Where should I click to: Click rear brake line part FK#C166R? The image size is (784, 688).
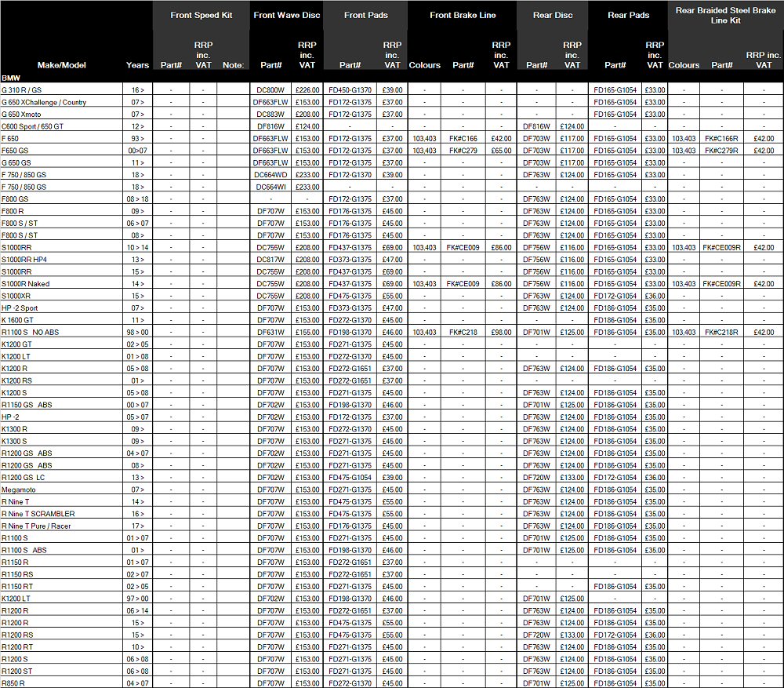pos(721,139)
